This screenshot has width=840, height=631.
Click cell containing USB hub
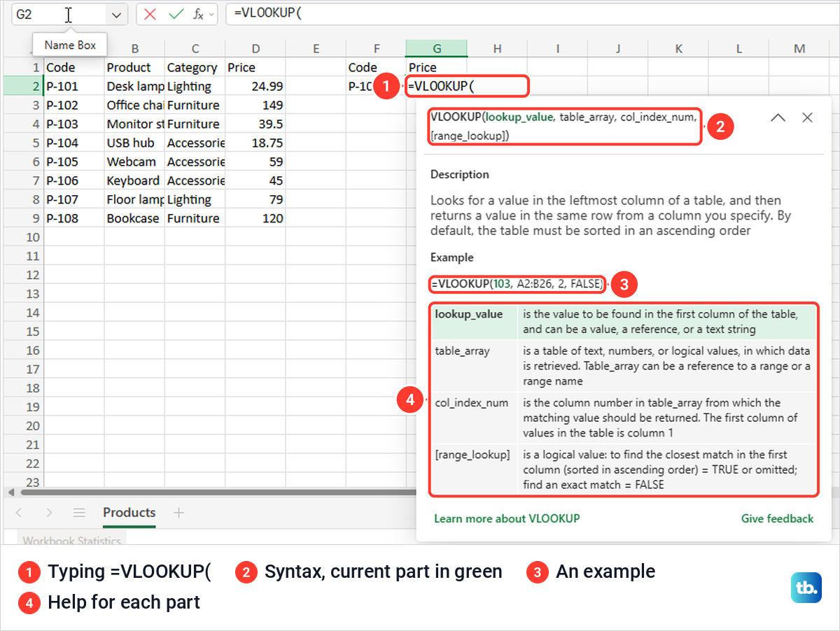134,143
